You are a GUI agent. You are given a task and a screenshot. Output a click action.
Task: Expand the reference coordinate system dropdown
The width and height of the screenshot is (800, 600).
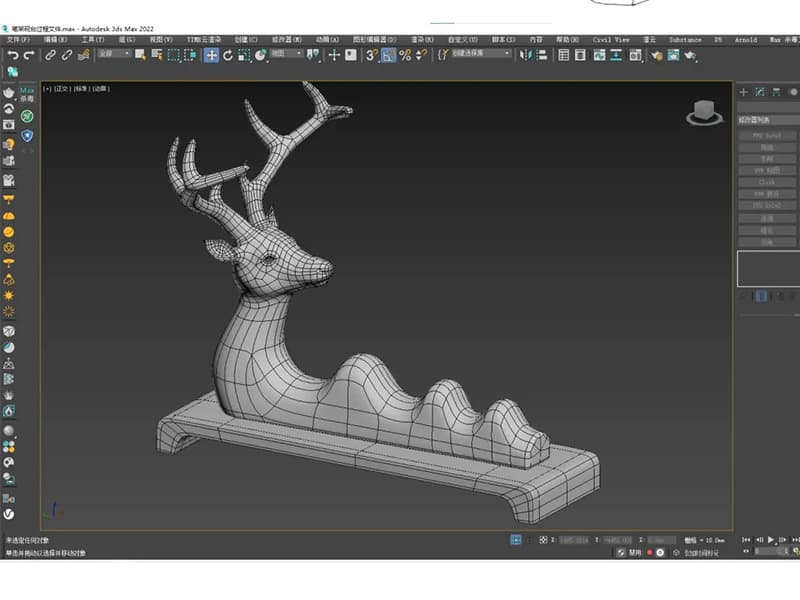(286, 54)
